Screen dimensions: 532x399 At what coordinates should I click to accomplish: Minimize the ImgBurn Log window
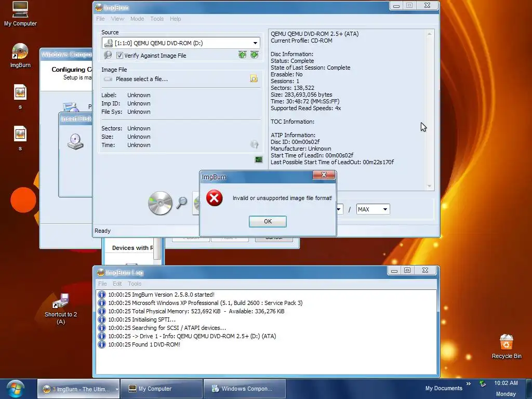394,270
